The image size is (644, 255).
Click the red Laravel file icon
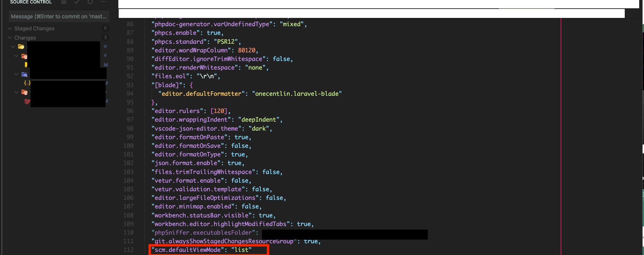click(x=27, y=101)
